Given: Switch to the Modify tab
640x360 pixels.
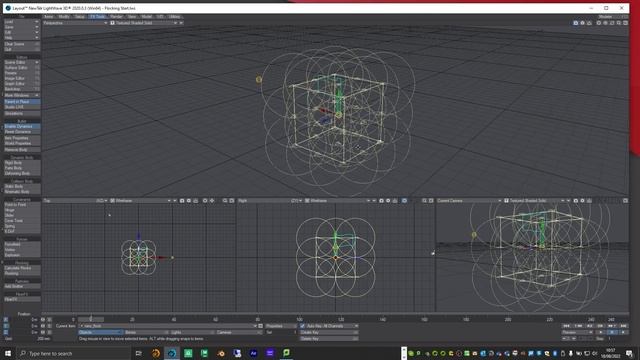Looking at the screenshot, I should pyautogui.click(x=64, y=16).
